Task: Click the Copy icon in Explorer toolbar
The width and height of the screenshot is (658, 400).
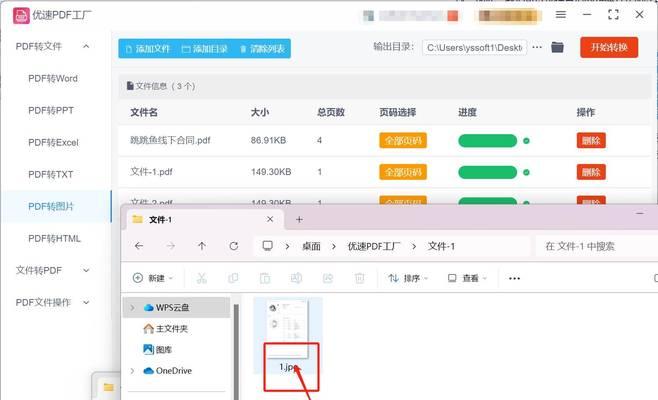Action: pyautogui.click(x=233, y=278)
